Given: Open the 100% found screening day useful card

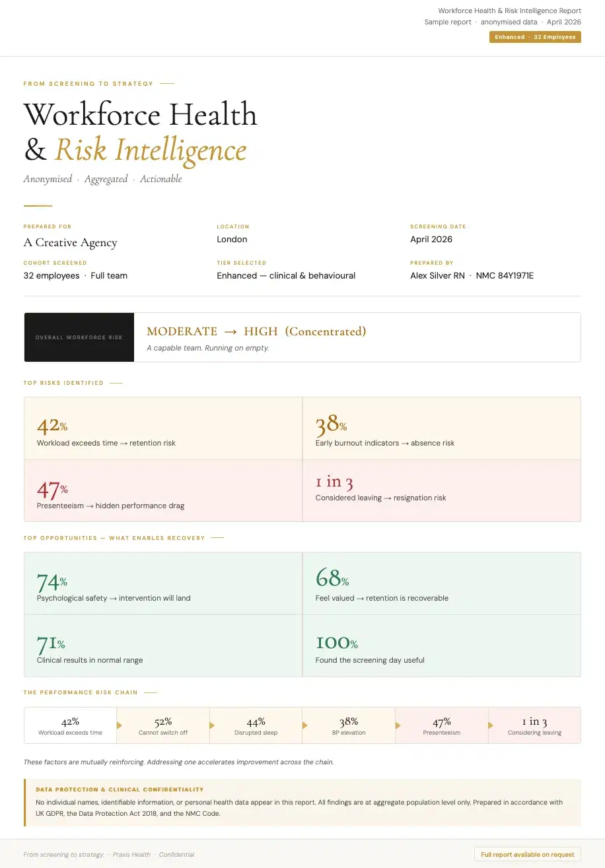Looking at the screenshot, I should (x=442, y=646).
